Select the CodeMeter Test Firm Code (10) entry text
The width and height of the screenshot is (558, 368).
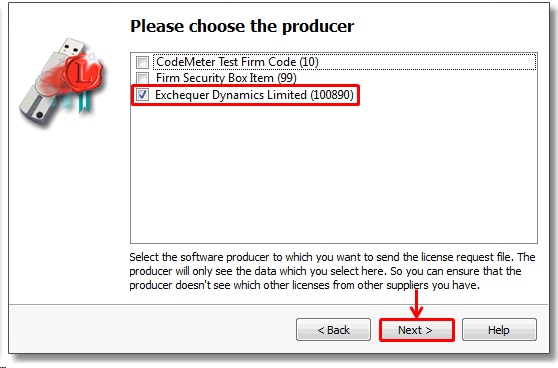click(x=237, y=62)
